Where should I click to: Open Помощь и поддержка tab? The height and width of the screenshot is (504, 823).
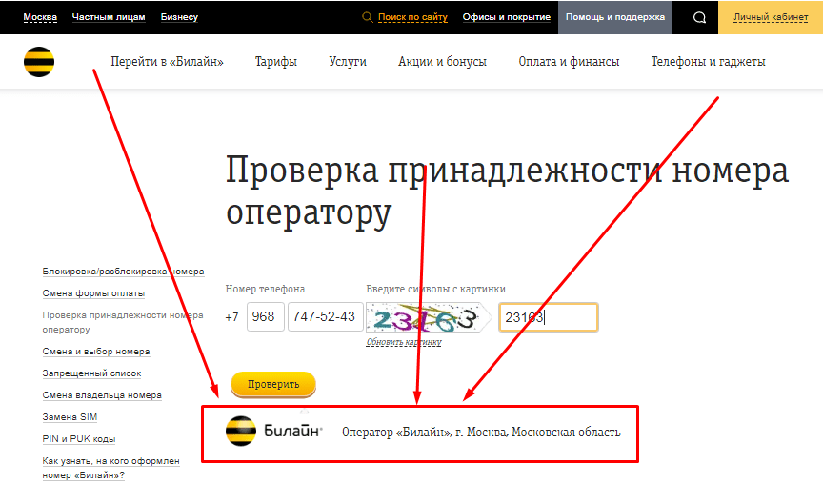[x=615, y=17]
